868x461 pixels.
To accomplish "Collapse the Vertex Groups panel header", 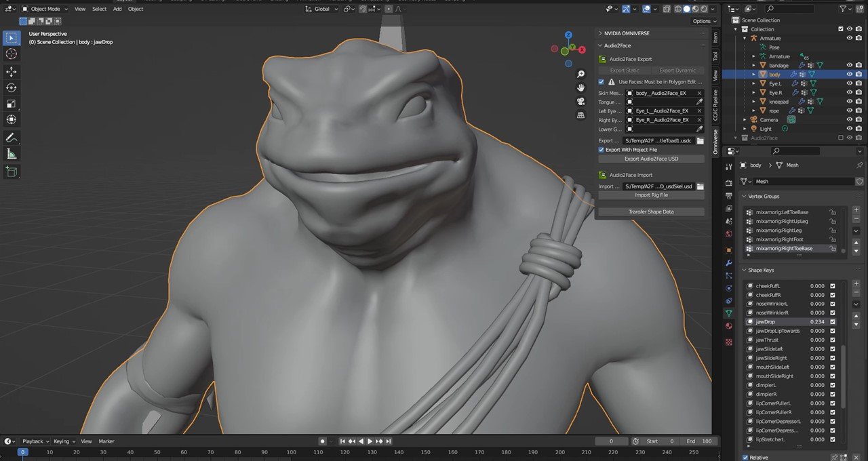I will 763,196.
